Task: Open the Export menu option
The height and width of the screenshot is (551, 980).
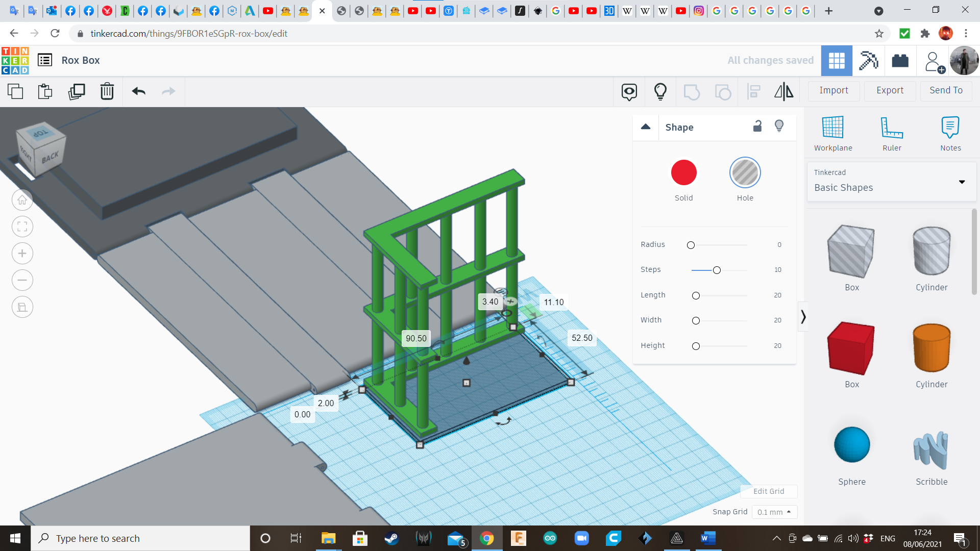Action: pos(890,90)
